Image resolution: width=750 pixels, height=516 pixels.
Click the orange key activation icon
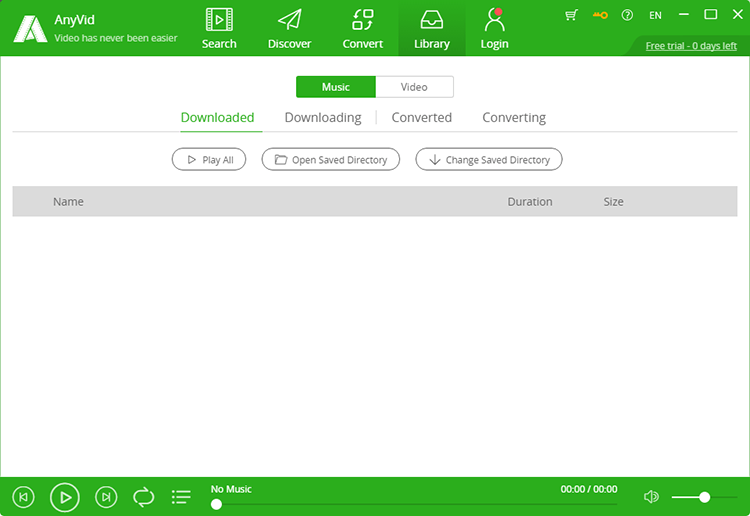pyautogui.click(x=600, y=15)
